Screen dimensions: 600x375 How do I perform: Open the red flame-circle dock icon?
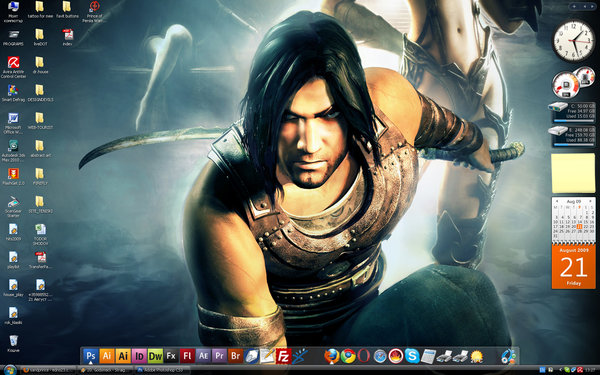(x=396, y=356)
